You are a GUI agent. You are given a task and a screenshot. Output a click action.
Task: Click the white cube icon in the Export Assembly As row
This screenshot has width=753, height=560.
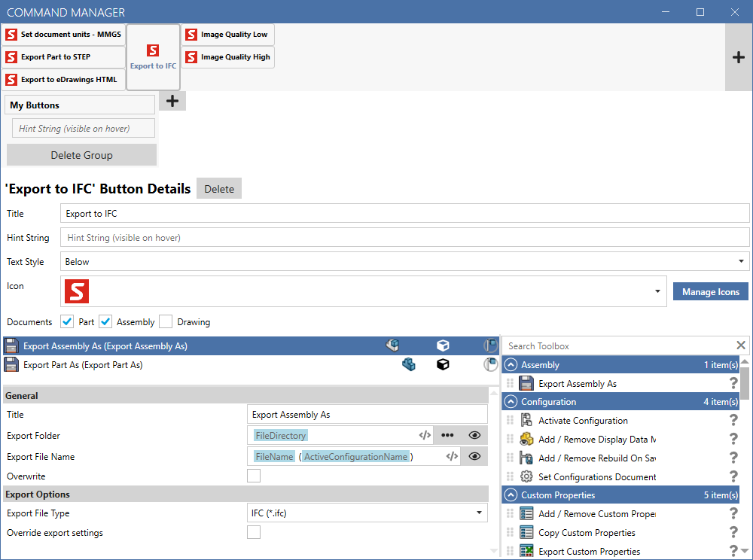click(443, 345)
